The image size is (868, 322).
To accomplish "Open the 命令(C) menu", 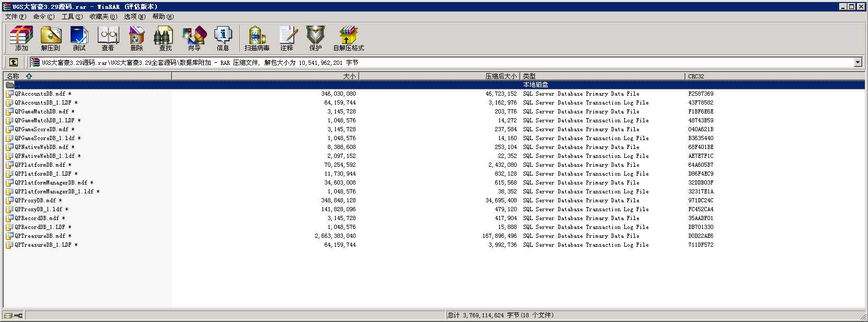I will pyautogui.click(x=44, y=17).
